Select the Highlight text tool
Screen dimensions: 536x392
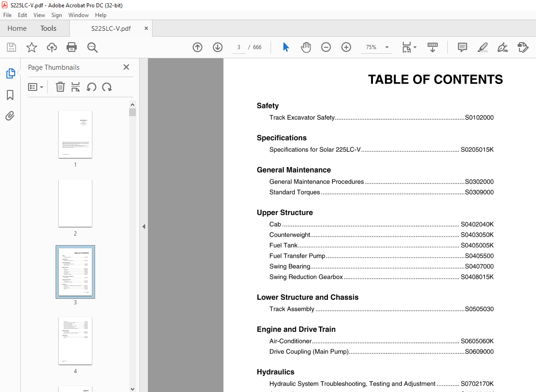(x=482, y=47)
